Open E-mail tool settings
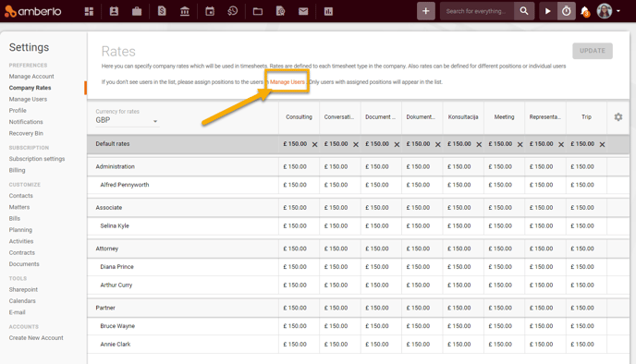 17,312
